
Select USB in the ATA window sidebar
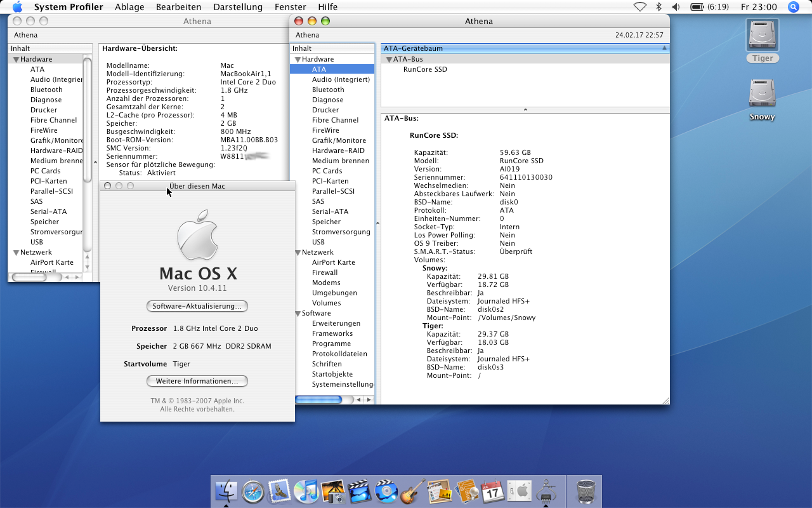318,242
